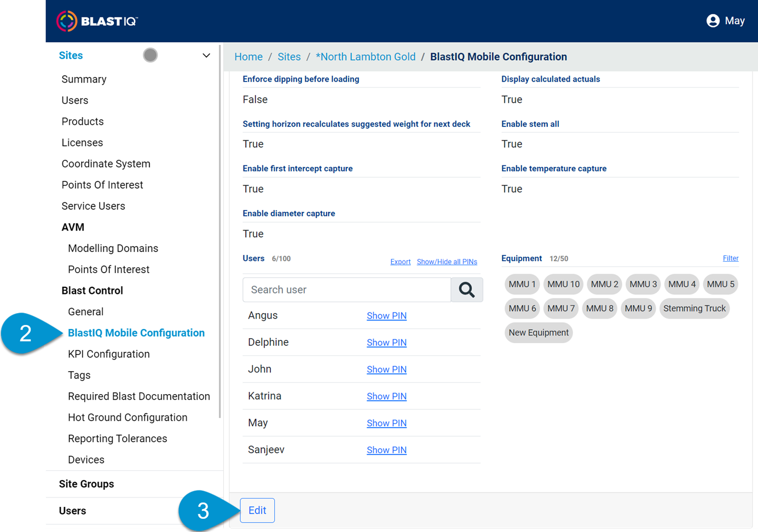Open *North Lambton Gold breadcrumb
The height and width of the screenshot is (532, 758).
[x=366, y=57]
